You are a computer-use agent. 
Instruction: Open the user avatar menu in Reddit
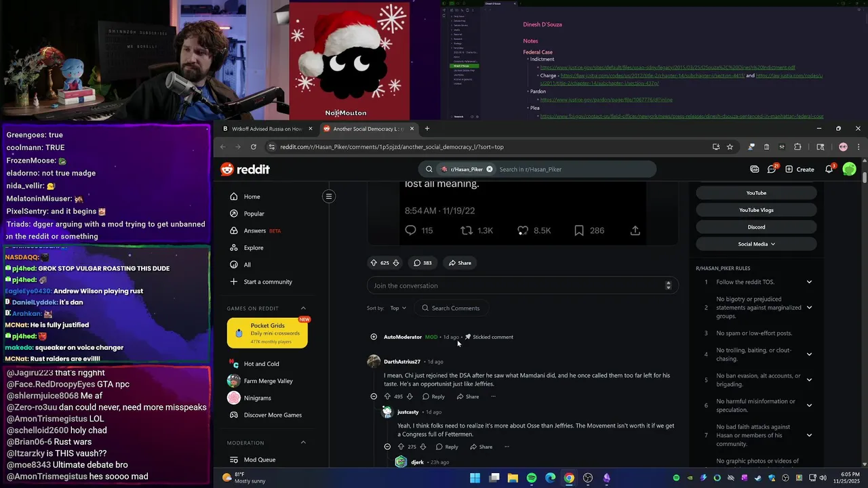coord(849,169)
